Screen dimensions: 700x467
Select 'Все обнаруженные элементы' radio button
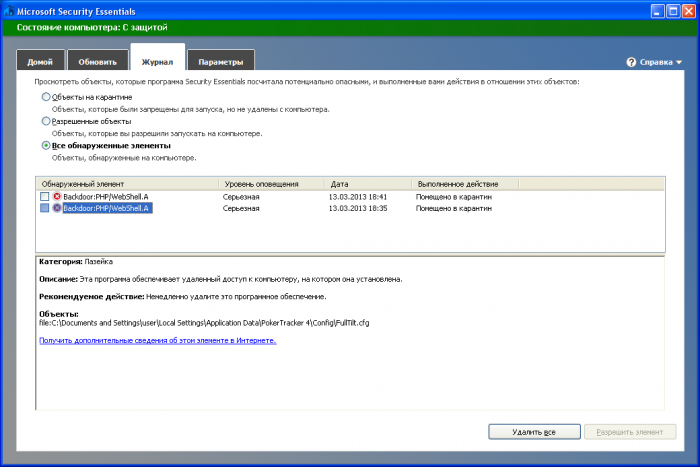(x=46, y=146)
